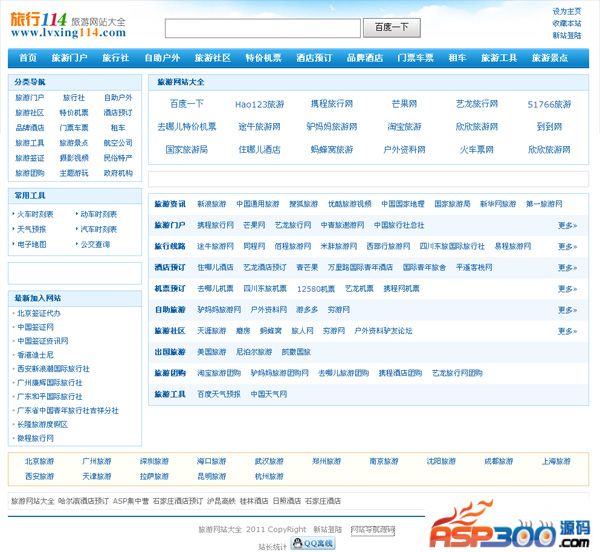Open 长隆旅游度假区 in 最新加入网站
This screenshot has height=552, width=600.
click(42, 425)
